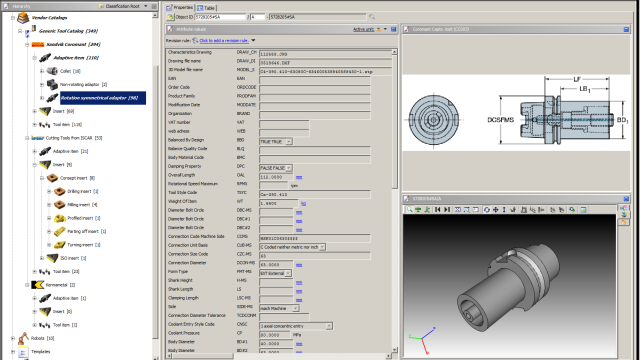
Task: Maximize the Attribute values panel via blue icon
Action: 393,29
